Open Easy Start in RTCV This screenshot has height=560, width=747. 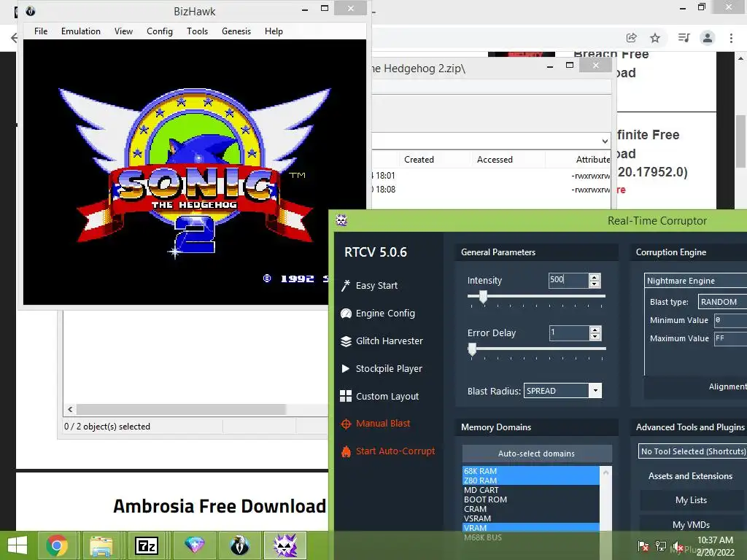pyautogui.click(x=376, y=285)
